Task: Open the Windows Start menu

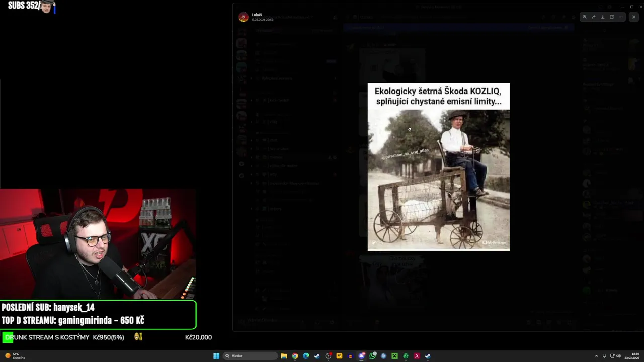Action: (216, 356)
